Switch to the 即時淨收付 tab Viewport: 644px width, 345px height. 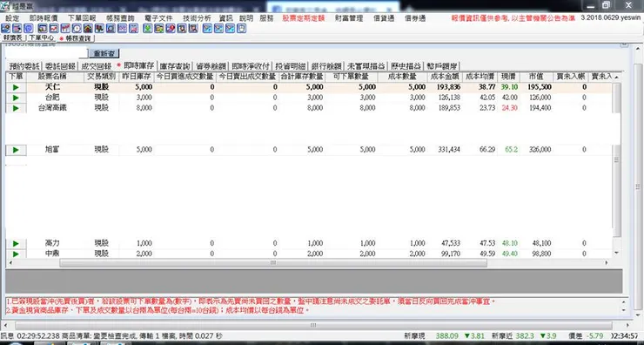(x=251, y=66)
